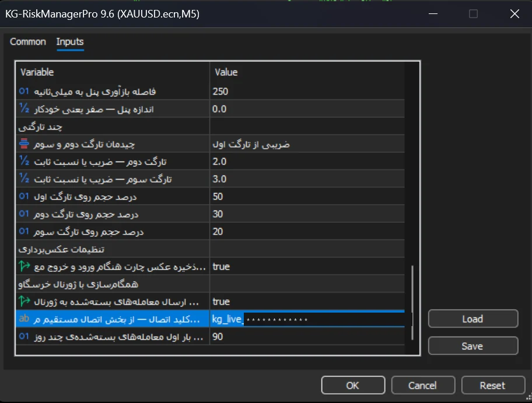Click the 'ab' string icon in highlighted row
532x403 pixels.
click(24, 319)
